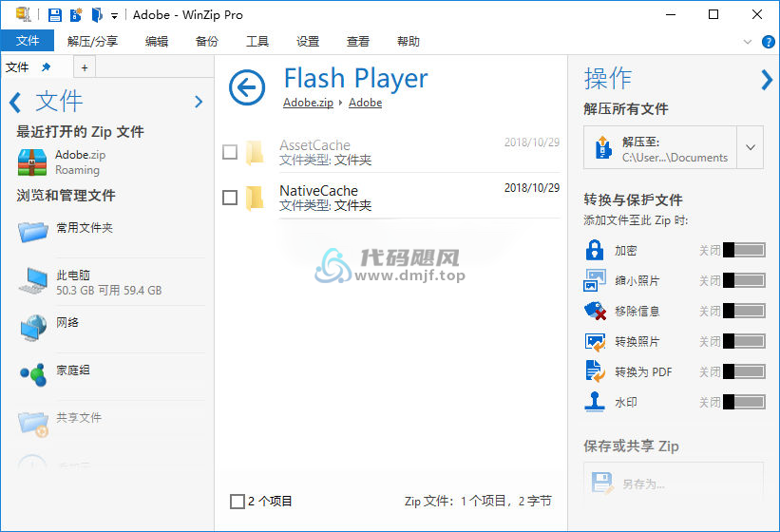Check the NativeCache folder checkbox
Image resolution: width=780 pixels, height=532 pixels.
coord(229,198)
